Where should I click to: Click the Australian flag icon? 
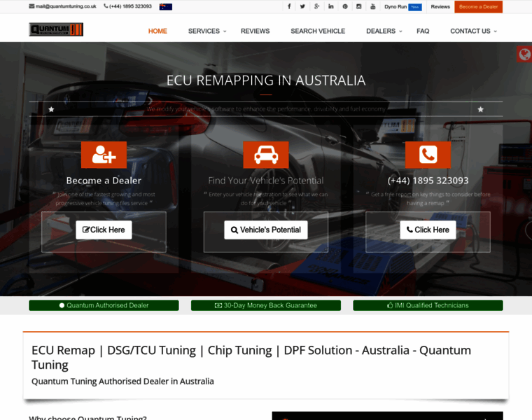click(x=166, y=7)
